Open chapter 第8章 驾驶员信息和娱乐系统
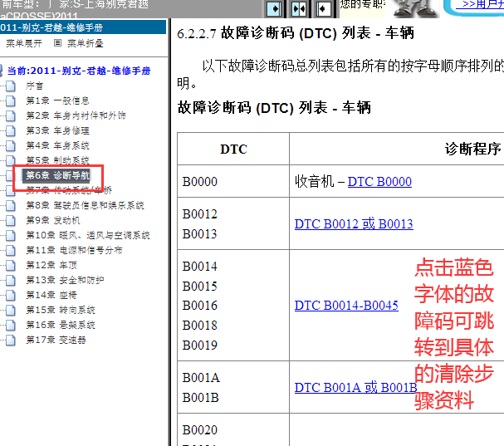Image resolution: width=504 pixels, height=446 pixels. click(85, 205)
